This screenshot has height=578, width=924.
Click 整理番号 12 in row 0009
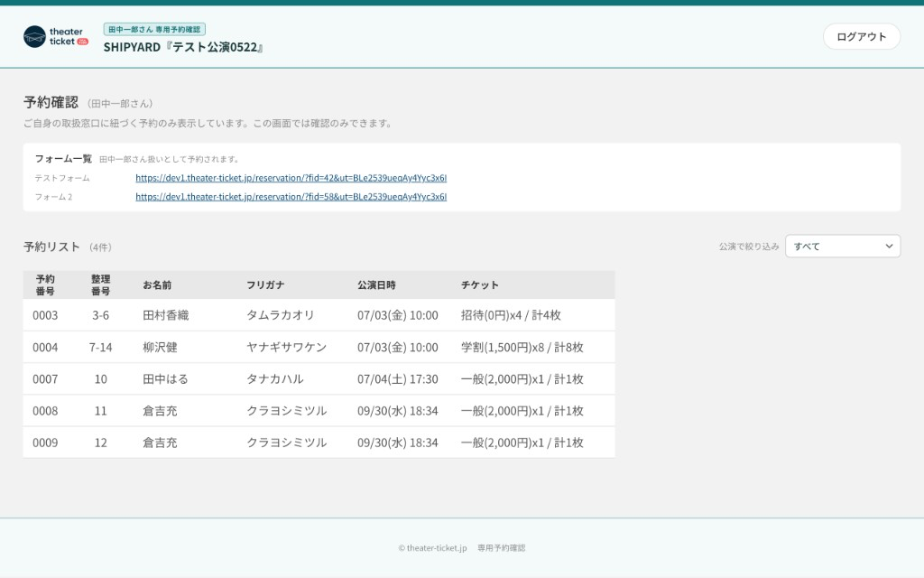click(x=101, y=443)
